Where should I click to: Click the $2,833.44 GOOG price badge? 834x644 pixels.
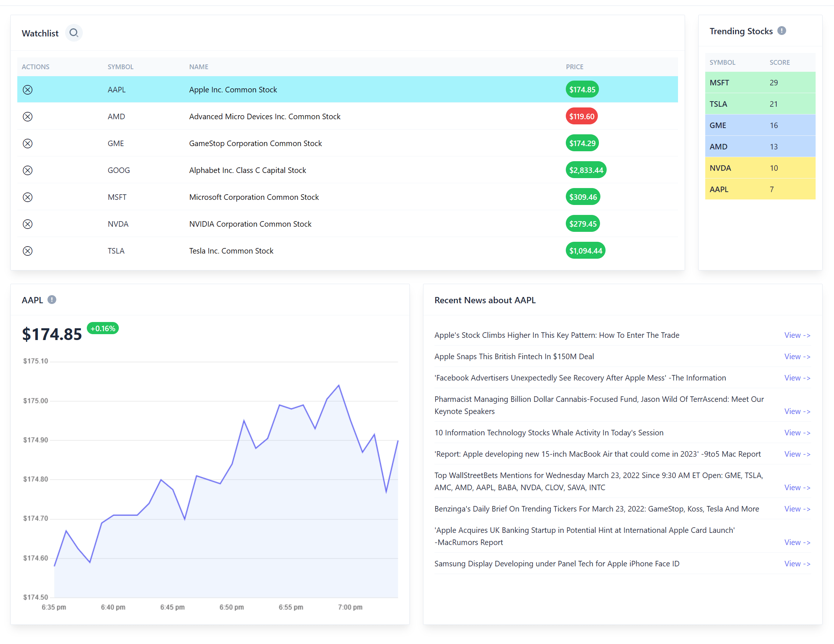tap(586, 170)
